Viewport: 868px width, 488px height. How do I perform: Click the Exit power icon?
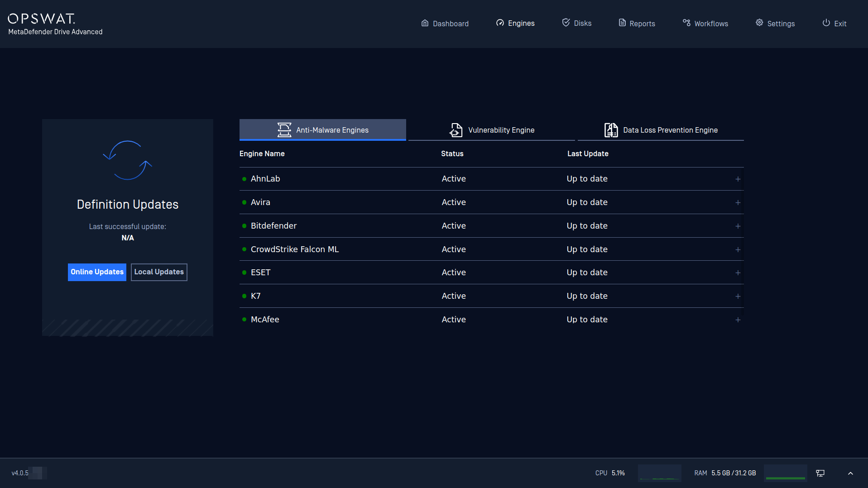[826, 23]
